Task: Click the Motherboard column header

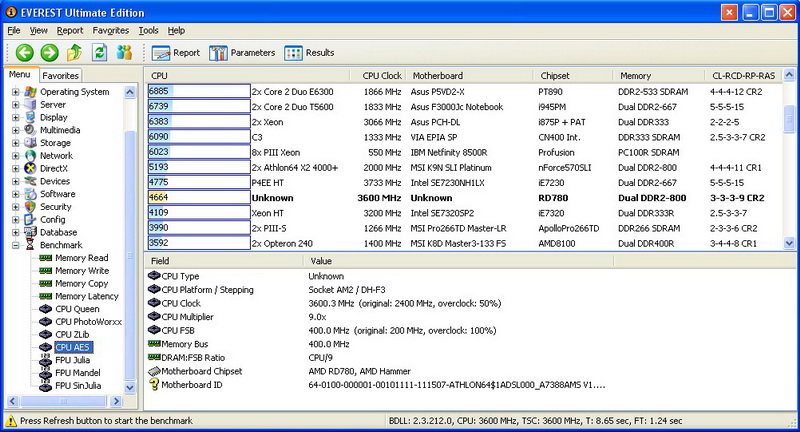Action: (469, 75)
